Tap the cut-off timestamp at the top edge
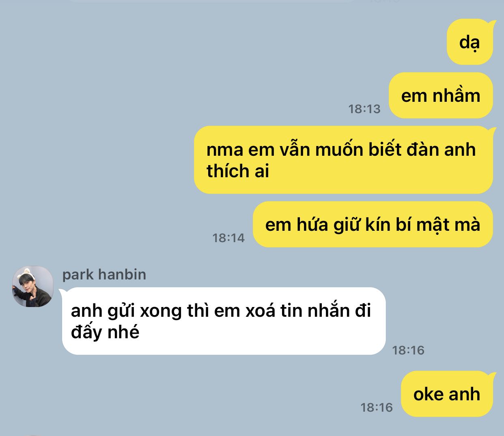Viewport: 504px width, 436px height. point(383,1)
